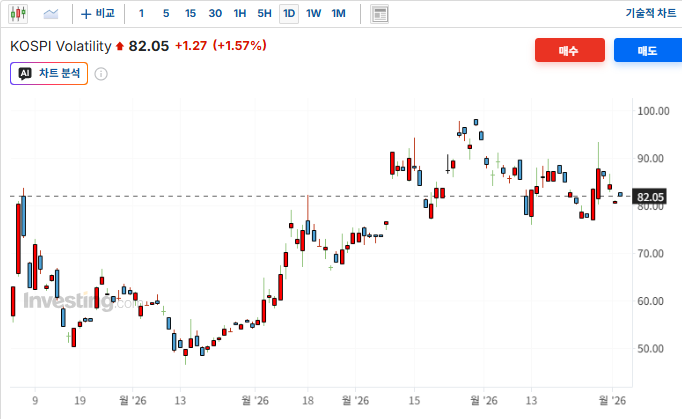Click the 9 date axis label
The width and height of the screenshot is (682, 419).
(x=35, y=400)
